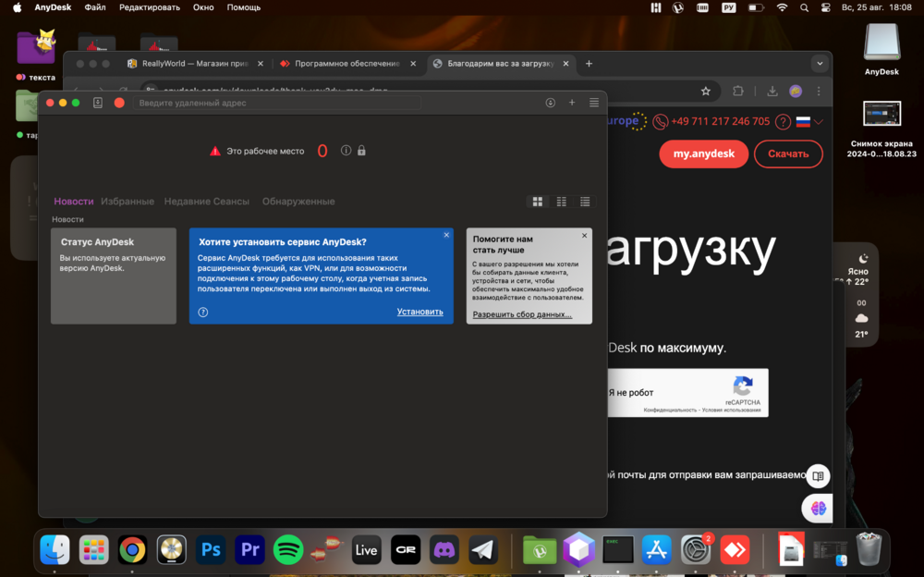Open Ableton Live from the Dock
Viewport: 924px width, 577px height.
(x=366, y=550)
